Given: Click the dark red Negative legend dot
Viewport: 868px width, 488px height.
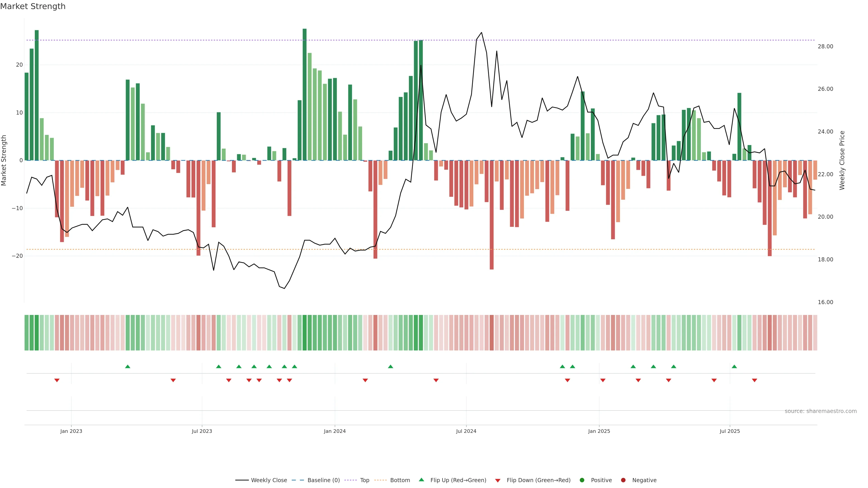Looking at the screenshot, I should click(623, 480).
